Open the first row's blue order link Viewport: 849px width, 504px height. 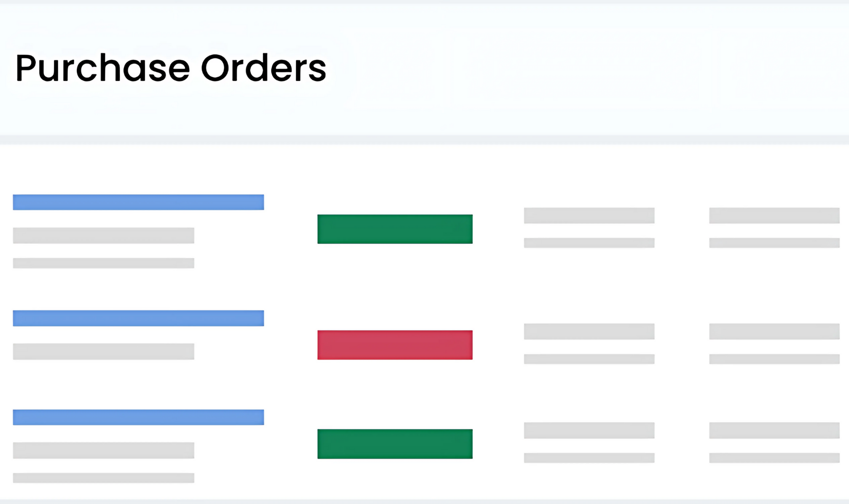point(138,202)
